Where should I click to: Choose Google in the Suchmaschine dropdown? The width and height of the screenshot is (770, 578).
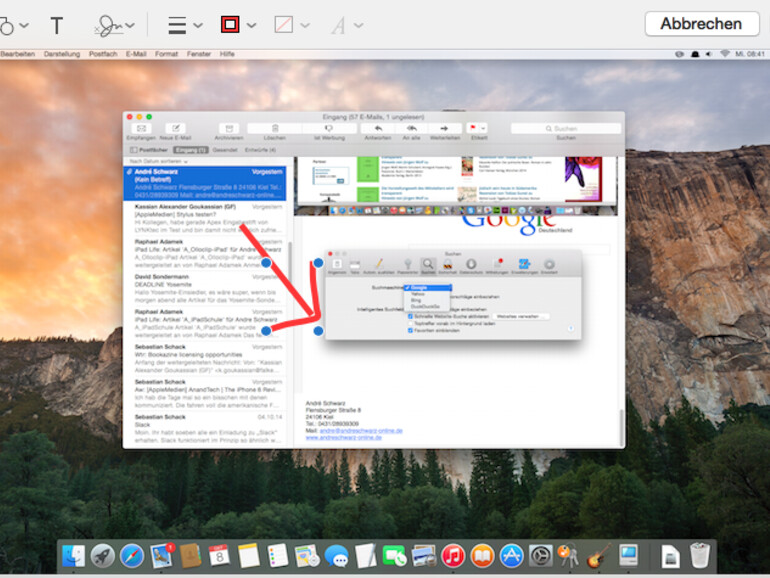click(x=427, y=288)
